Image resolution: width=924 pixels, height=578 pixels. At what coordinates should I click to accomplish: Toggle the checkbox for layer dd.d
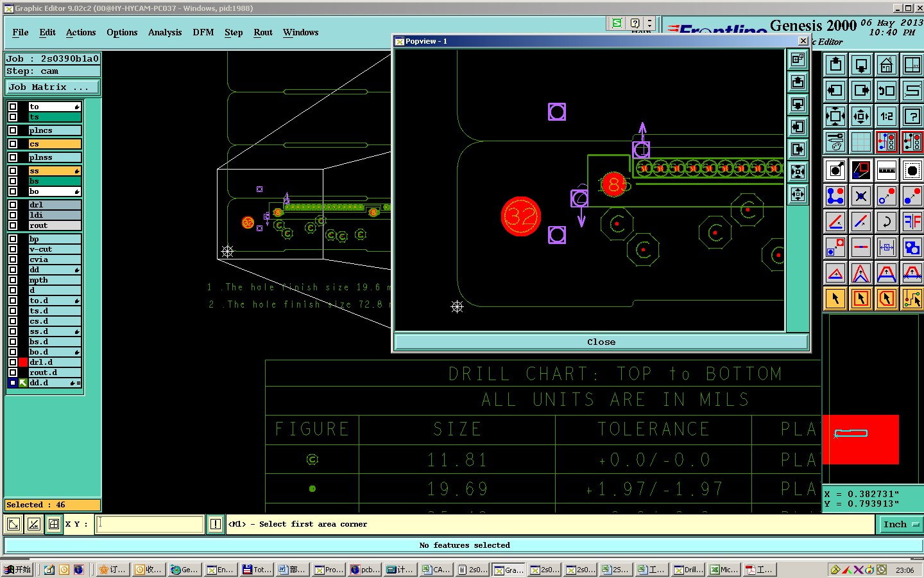13,383
